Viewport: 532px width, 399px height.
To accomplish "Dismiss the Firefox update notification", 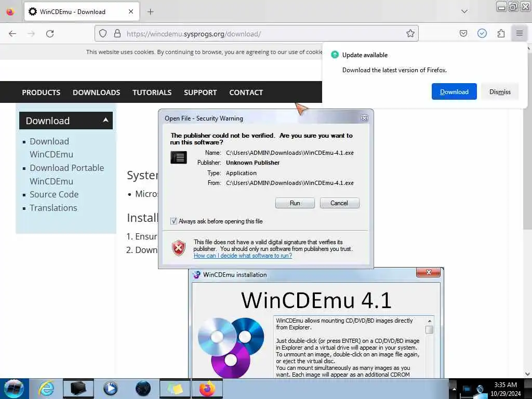I will (500, 91).
